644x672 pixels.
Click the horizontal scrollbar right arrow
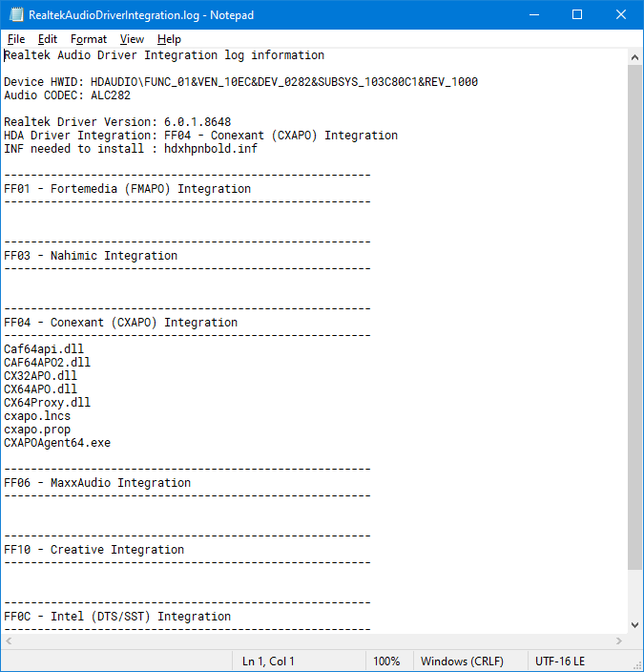pyautogui.click(x=619, y=641)
